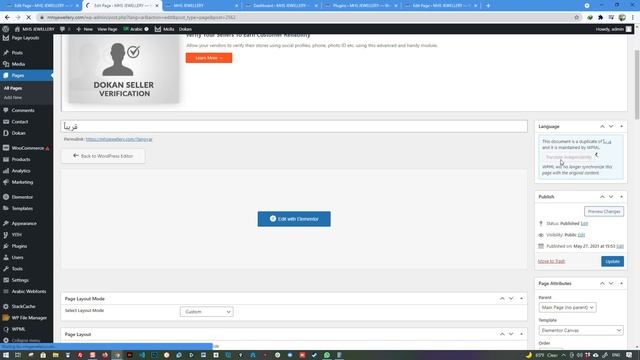Click Back to WordPress Editor button
640x360 pixels.
[103, 156]
